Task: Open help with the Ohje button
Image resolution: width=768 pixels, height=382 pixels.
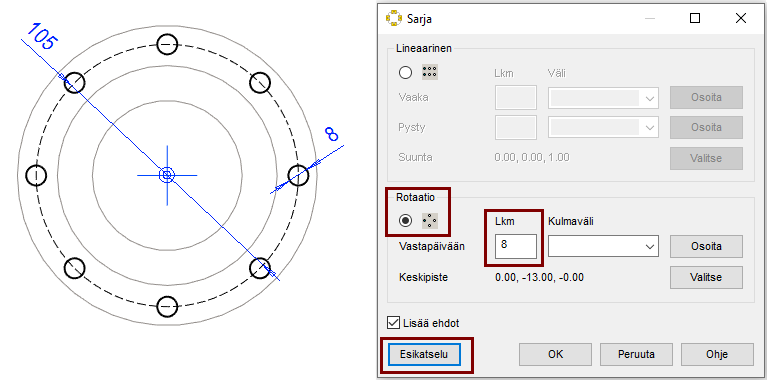Action: pyautogui.click(x=717, y=354)
